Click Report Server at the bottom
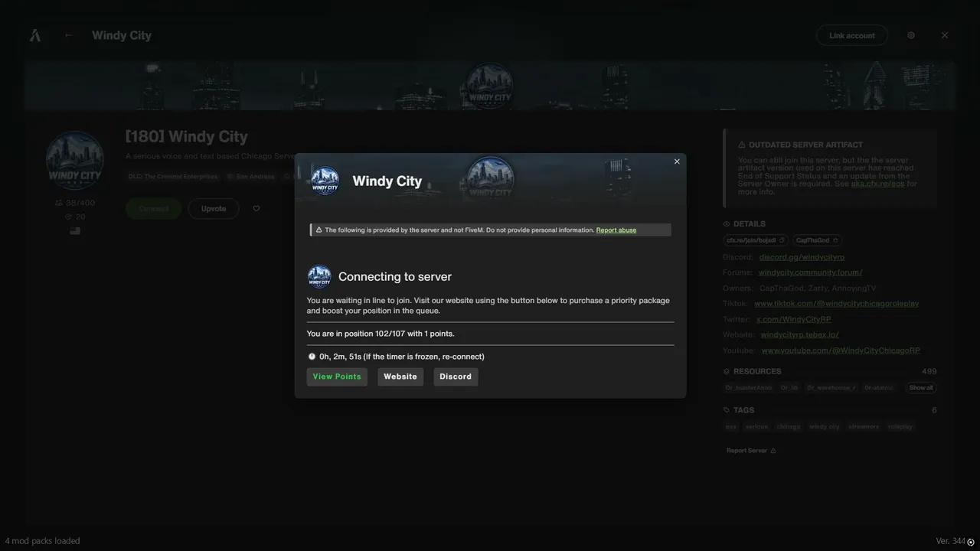This screenshot has width=980, height=551. click(751, 451)
